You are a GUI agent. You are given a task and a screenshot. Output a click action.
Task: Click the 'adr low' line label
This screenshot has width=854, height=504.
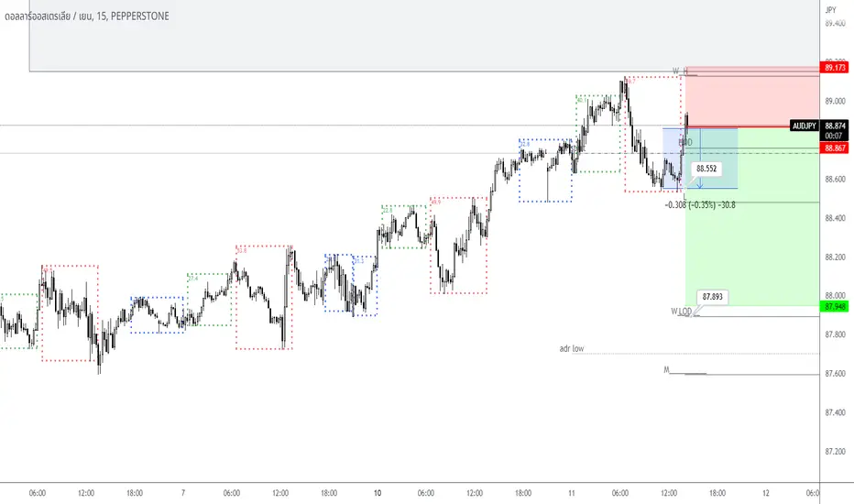click(572, 348)
